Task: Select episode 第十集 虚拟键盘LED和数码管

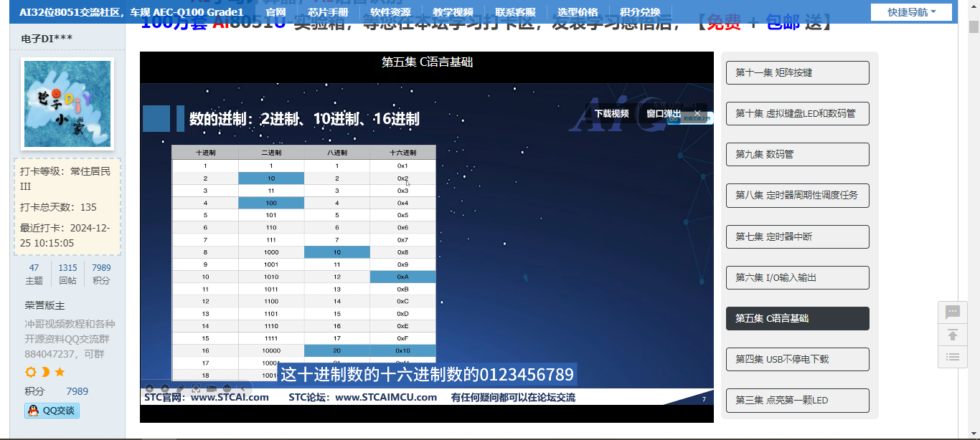Action: pyautogui.click(x=798, y=113)
